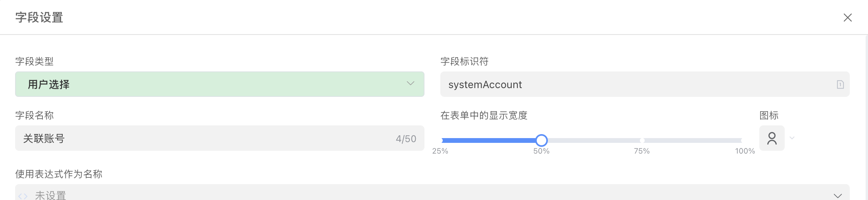The height and width of the screenshot is (200, 868).
Task: Click the 使用表达式作为名称 label
Action: click(x=59, y=174)
